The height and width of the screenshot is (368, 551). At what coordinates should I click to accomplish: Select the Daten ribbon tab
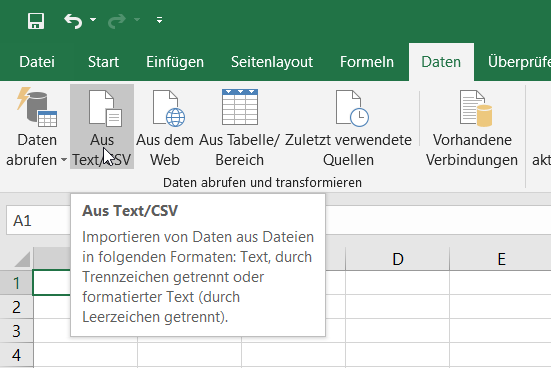441,62
